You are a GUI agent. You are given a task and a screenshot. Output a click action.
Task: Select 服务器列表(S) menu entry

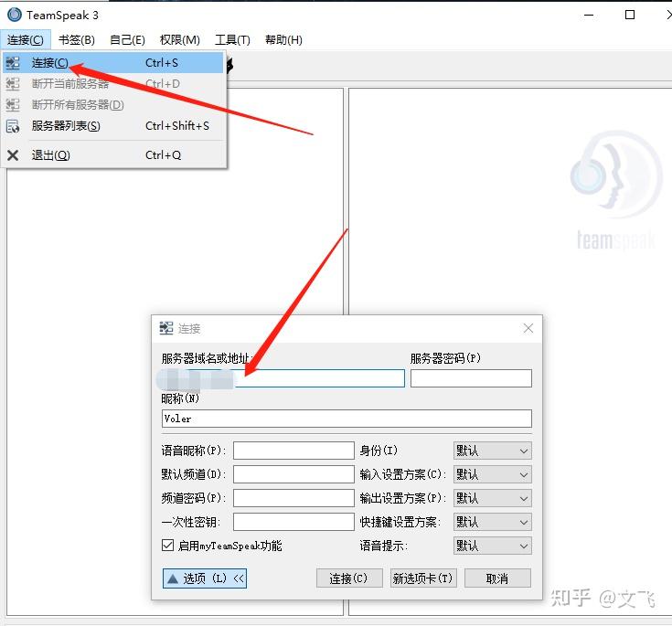pyautogui.click(x=113, y=126)
